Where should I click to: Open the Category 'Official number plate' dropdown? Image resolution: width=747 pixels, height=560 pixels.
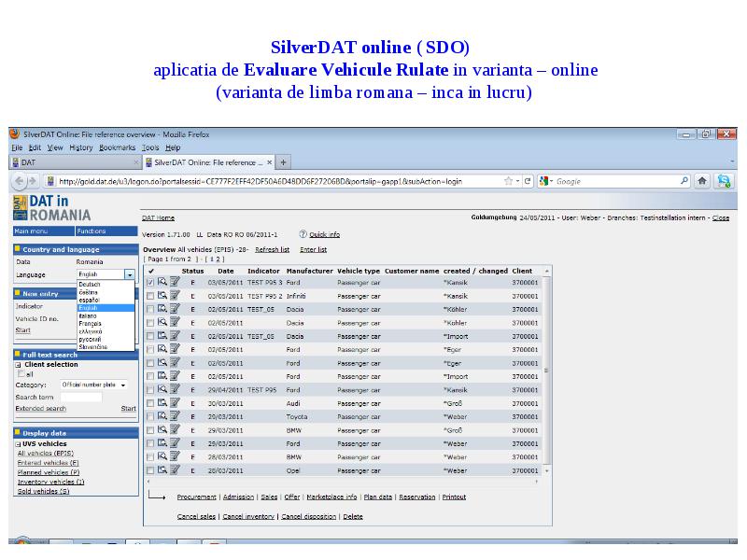click(x=94, y=385)
